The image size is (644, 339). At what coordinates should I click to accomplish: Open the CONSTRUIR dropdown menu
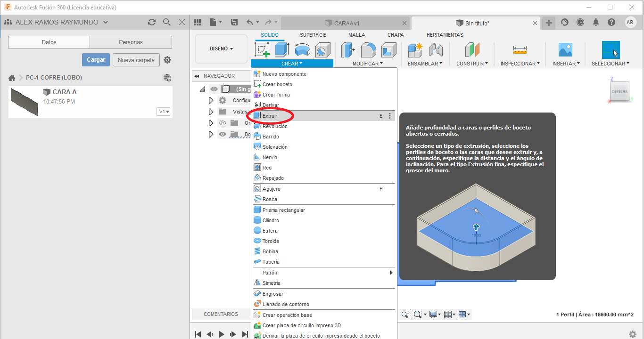tap(472, 64)
